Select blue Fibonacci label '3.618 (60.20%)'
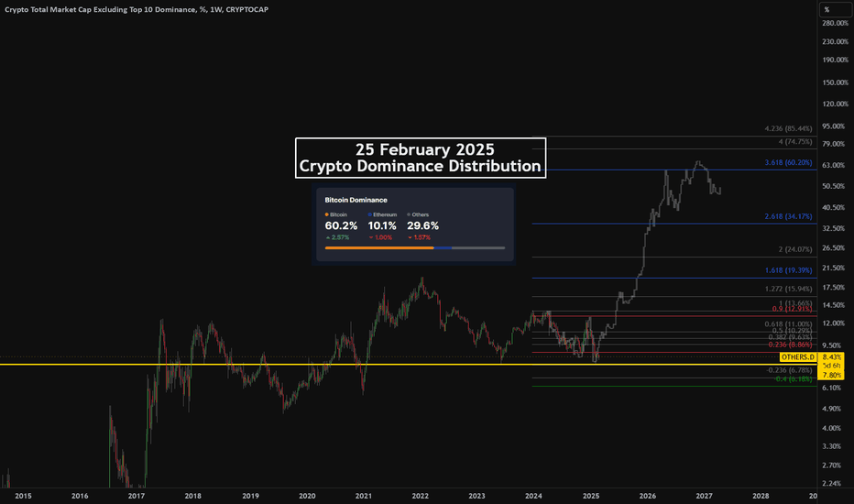This screenshot has height=504, width=854. [x=788, y=162]
